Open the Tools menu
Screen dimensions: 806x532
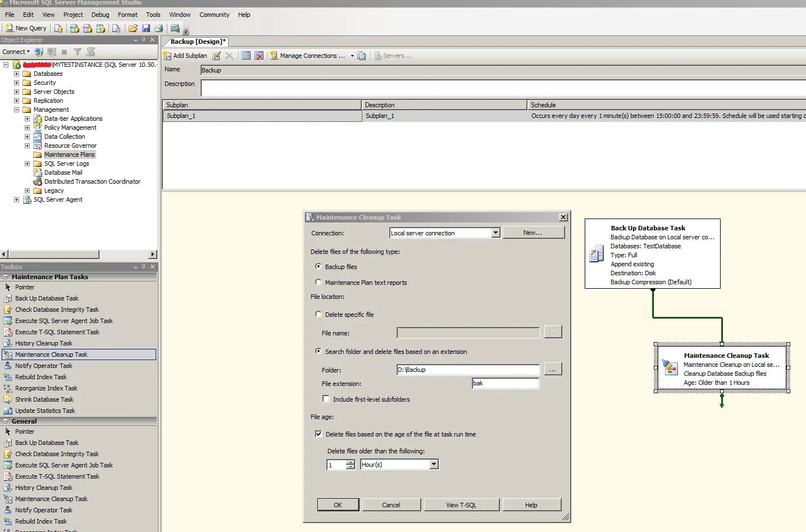pyautogui.click(x=153, y=15)
